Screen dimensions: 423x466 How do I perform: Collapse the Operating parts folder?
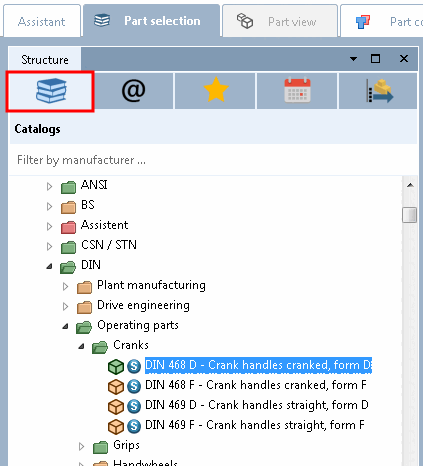tap(65, 326)
